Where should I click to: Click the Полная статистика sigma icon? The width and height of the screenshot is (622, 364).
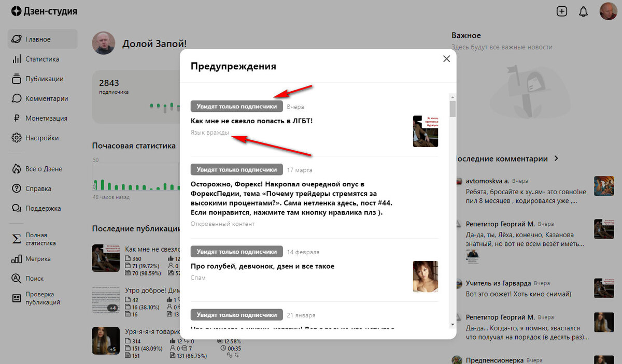click(x=17, y=239)
